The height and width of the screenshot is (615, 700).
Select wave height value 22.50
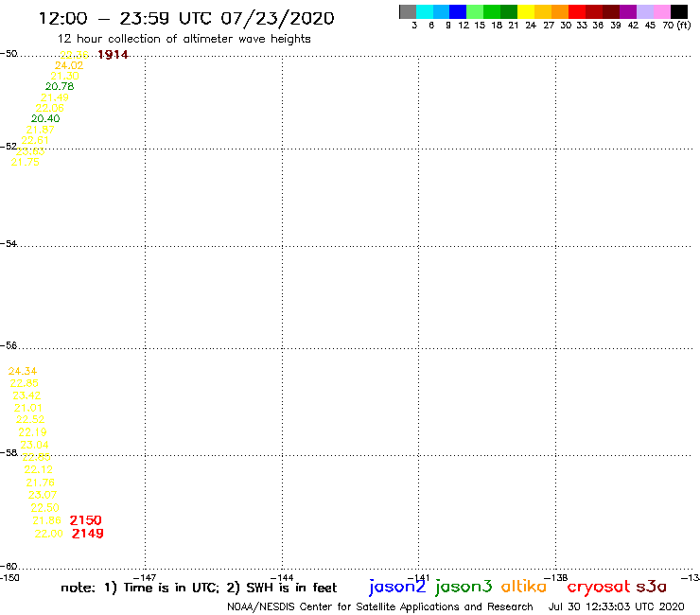pos(44,508)
